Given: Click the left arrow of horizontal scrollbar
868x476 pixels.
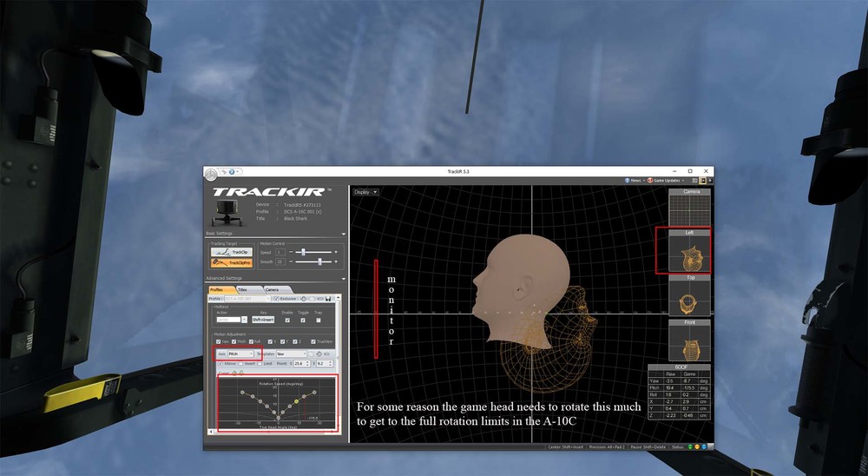Looking at the screenshot, I should tap(211, 432).
